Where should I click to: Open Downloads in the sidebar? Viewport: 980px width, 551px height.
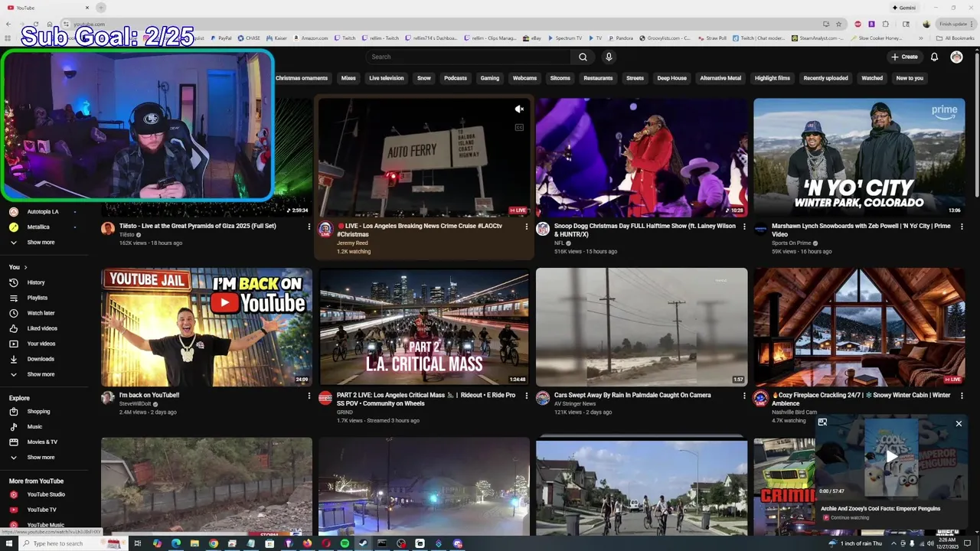click(x=44, y=359)
